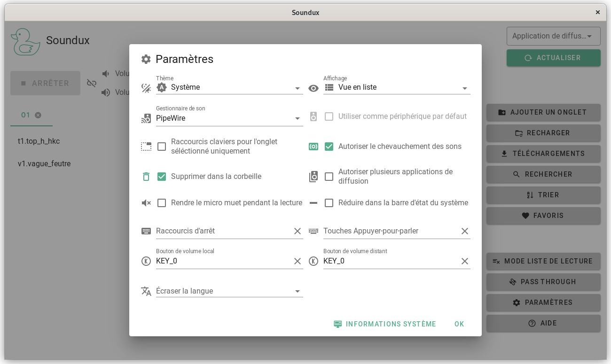
Task: Click the translate icon beside Écraser la langue
Action: point(146,291)
